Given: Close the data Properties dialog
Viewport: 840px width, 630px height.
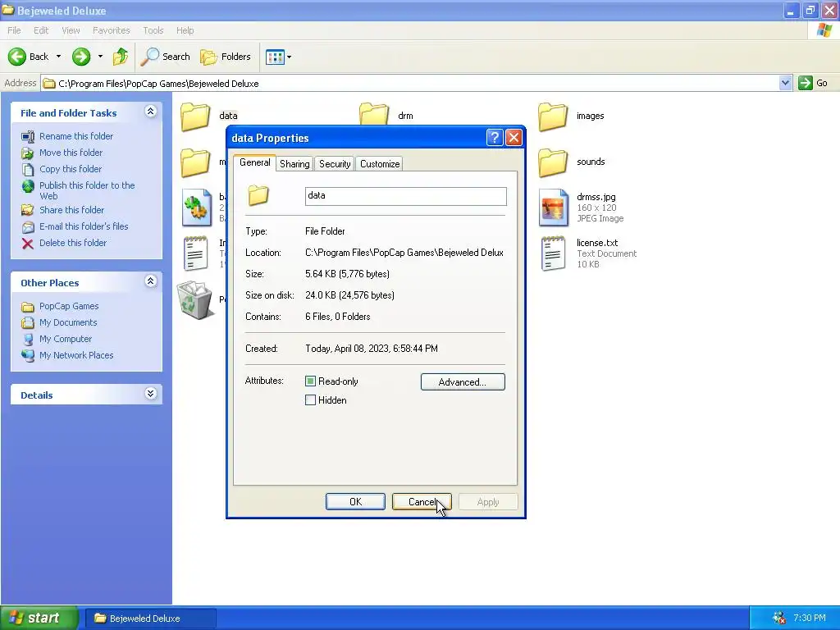Looking at the screenshot, I should pyautogui.click(x=514, y=138).
